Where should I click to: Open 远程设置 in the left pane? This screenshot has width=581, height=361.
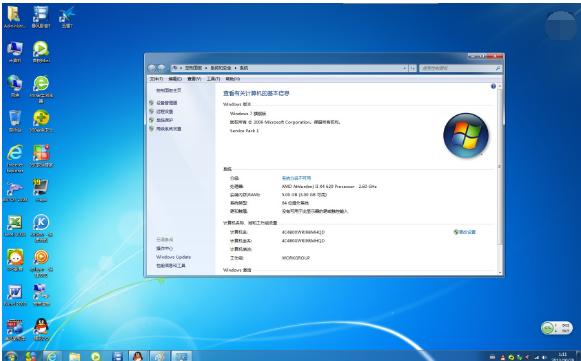coord(164,112)
